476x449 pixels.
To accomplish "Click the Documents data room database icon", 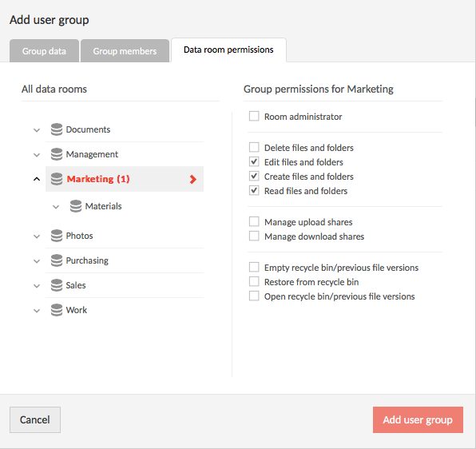I will pos(57,129).
